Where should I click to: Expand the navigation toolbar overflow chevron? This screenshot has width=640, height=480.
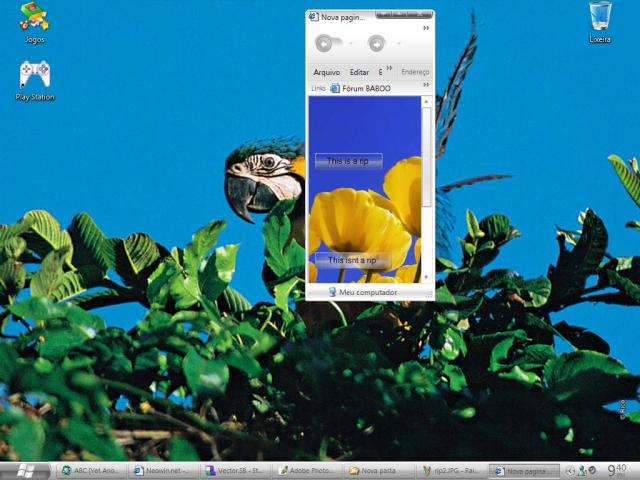426,28
